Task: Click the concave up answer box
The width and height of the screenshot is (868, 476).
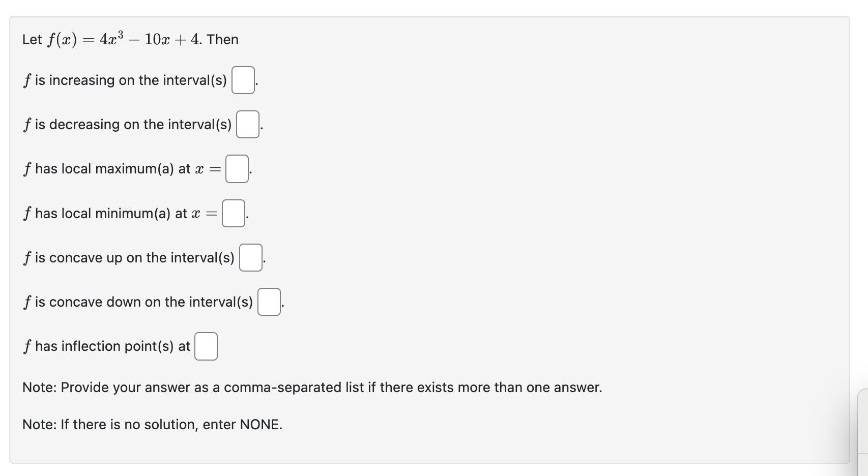Action: click(250, 258)
